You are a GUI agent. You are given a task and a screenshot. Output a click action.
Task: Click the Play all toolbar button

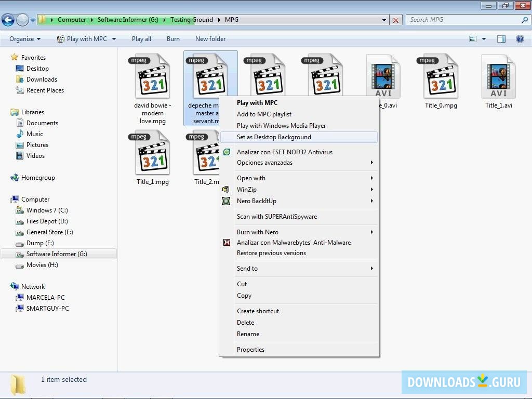(x=141, y=39)
